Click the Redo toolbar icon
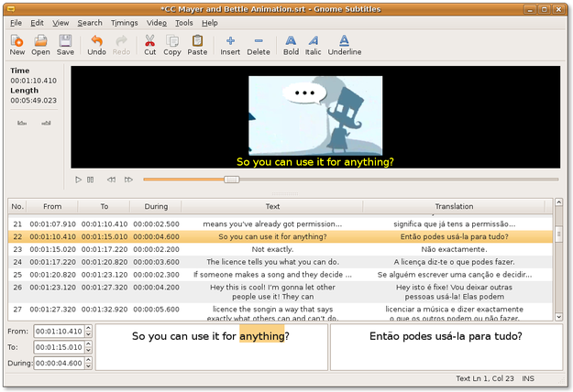 tap(121, 45)
